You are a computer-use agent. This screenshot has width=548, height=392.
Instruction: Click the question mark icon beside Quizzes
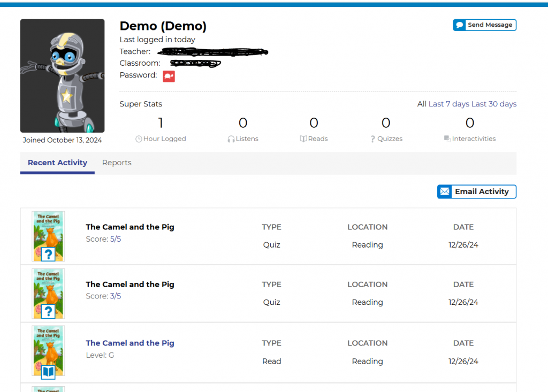tap(372, 139)
